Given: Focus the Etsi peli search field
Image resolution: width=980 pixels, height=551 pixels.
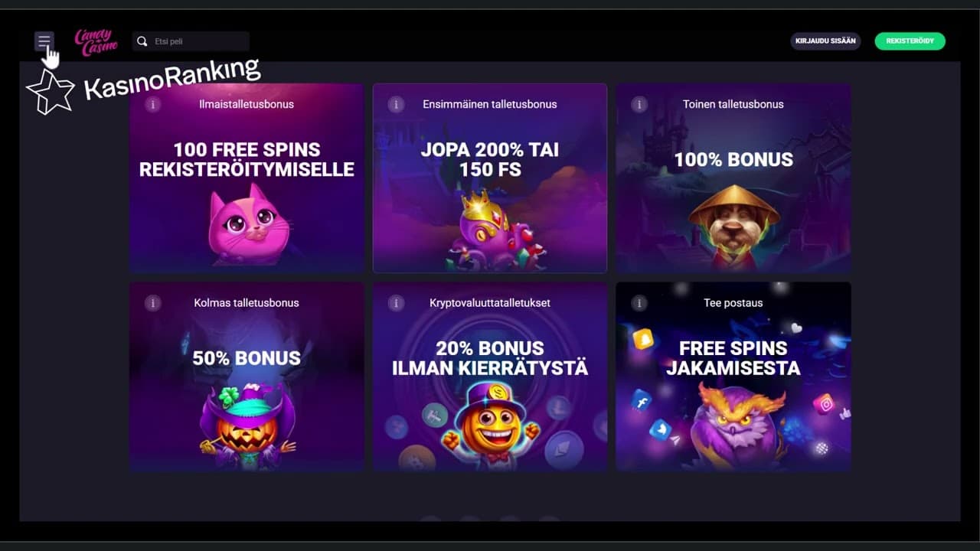Looking at the screenshot, I should 191,41.
